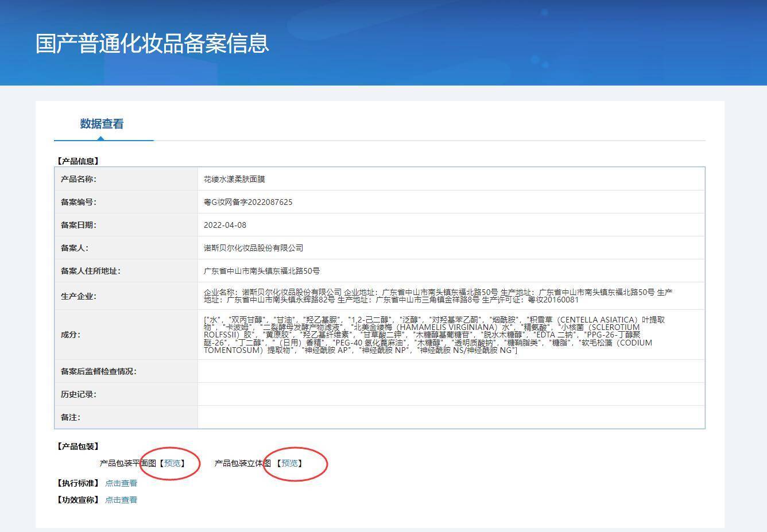The height and width of the screenshot is (532, 767).
Task: Click the 备案后监督检查情况 row label
Action: click(x=99, y=371)
